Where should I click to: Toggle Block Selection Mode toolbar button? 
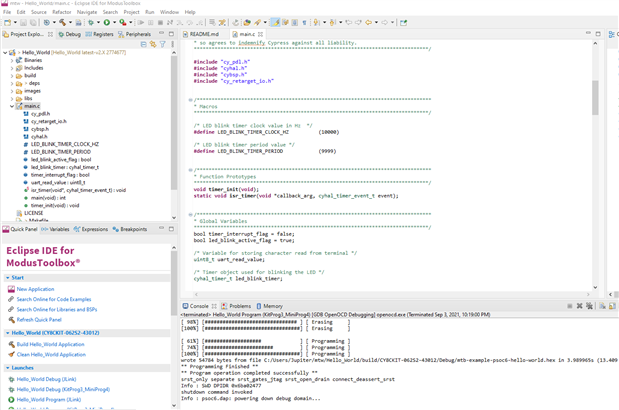(295, 22)
